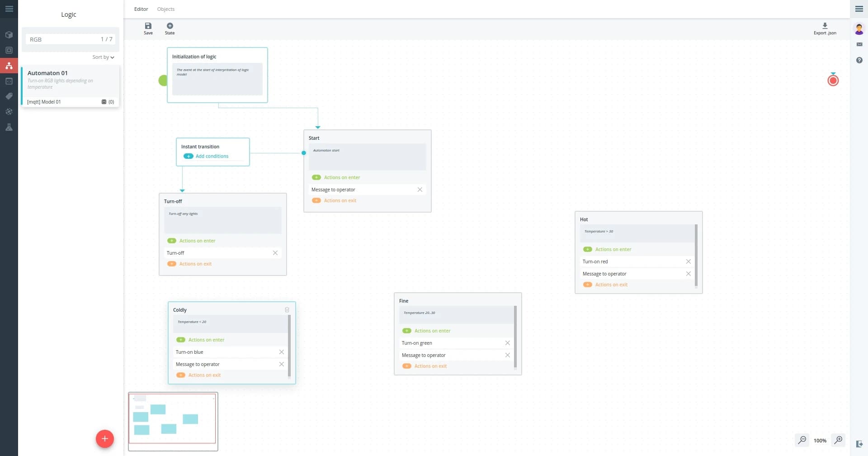
Task: Select the Editor tab
Action: pos(141,9)
